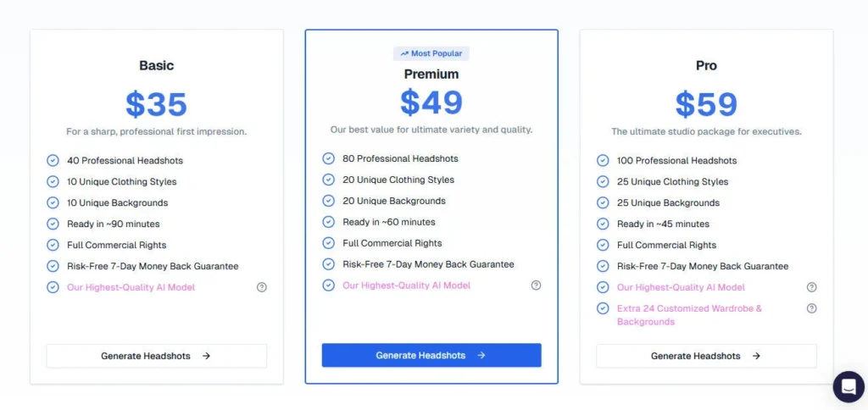
Task: Click checkmark icon next to 40 Professional Headshots
Action: pos(53,160)
